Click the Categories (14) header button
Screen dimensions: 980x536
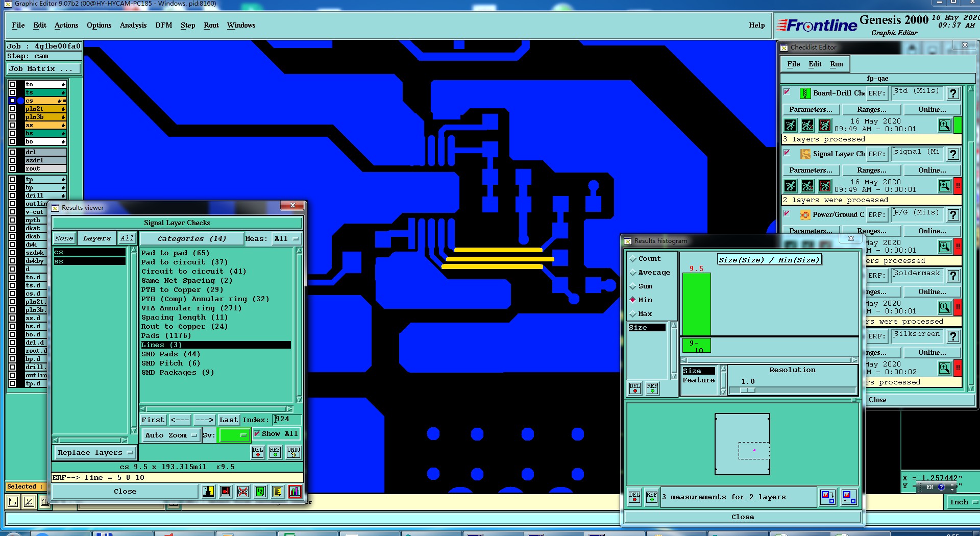[191, 238]
